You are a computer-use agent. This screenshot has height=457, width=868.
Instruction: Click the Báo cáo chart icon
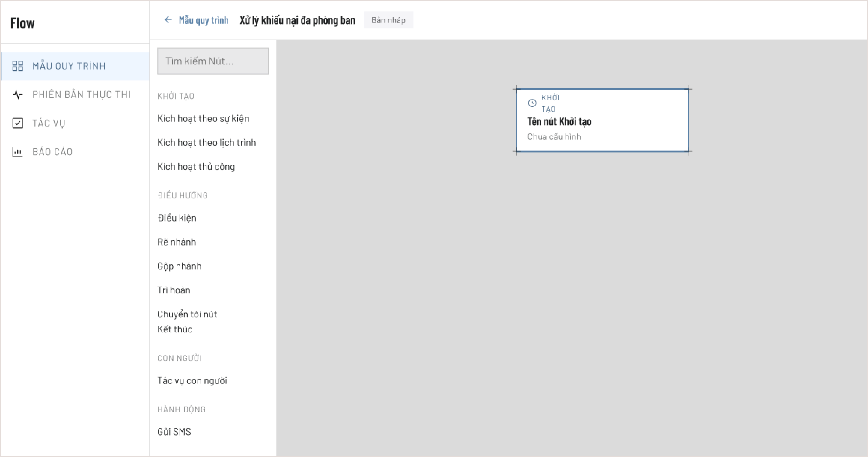point(18,152)
